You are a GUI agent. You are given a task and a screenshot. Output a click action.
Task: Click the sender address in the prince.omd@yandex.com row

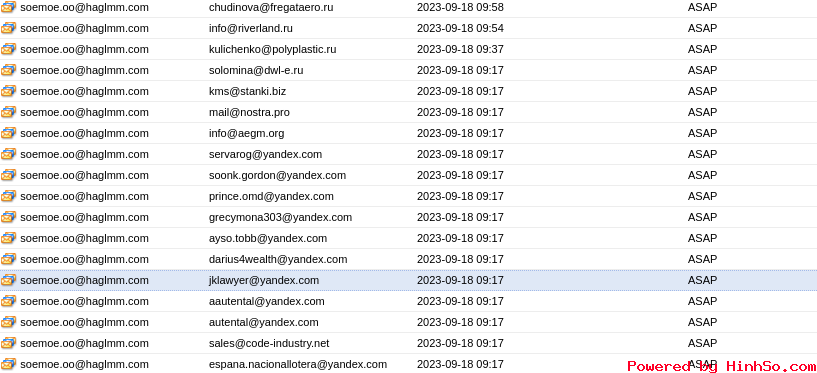click(x=84, y=196)
